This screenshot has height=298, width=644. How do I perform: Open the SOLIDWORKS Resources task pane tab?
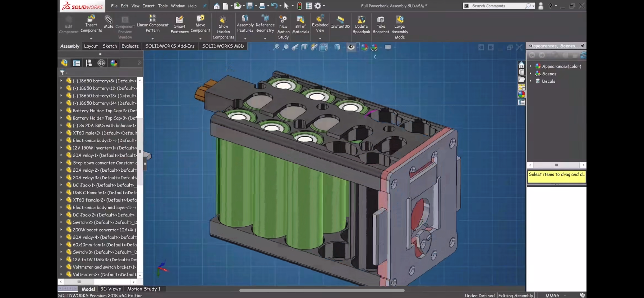click(521, 65)
